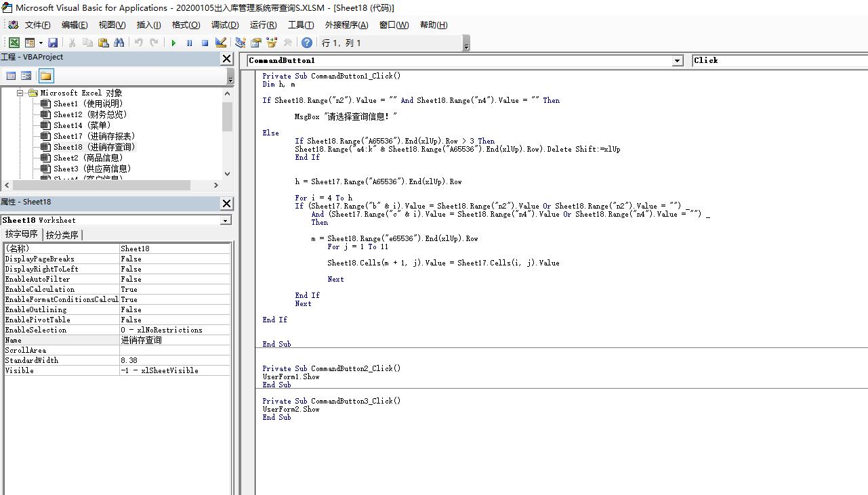The height and width of the screenshot is (495, 868).
Task: Click the project tree scroll right arrow
Action: click(215, 185)
